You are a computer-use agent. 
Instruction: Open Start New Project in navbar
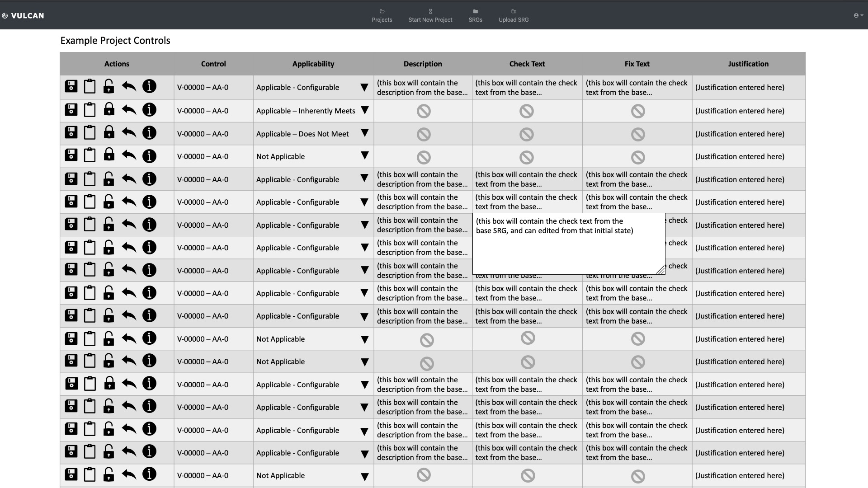point(430,15)
